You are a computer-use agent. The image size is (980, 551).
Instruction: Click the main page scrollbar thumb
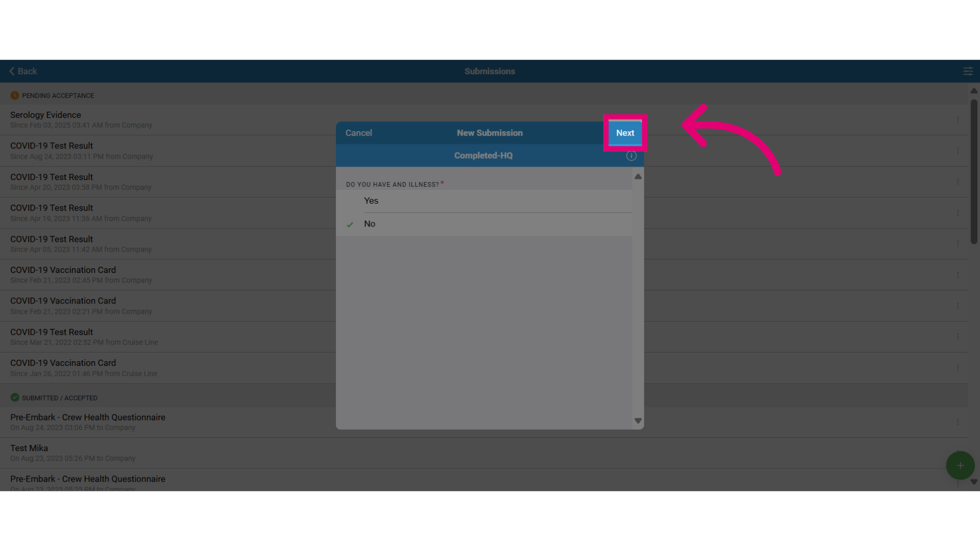pos(974,172)
